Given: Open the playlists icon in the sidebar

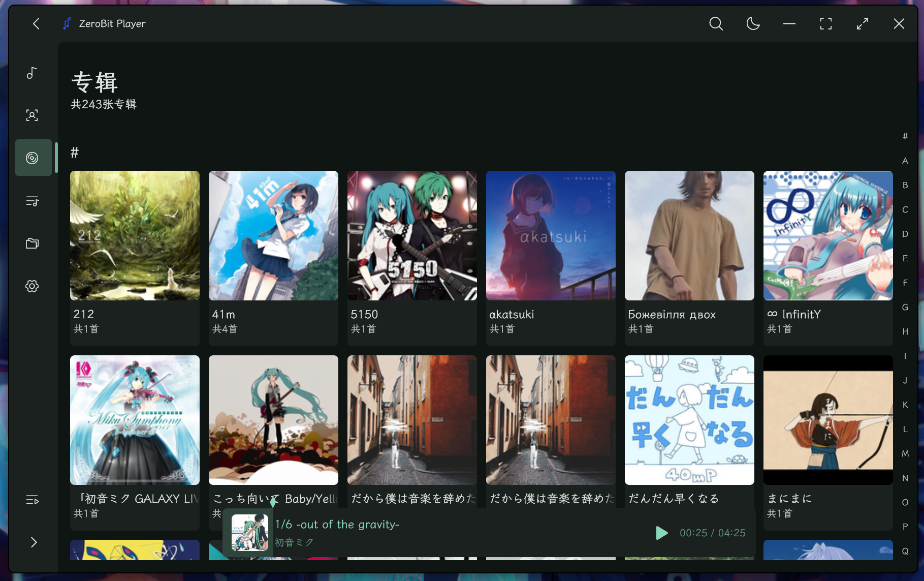Looking at the screenshot, I should (x=32, y=201).
